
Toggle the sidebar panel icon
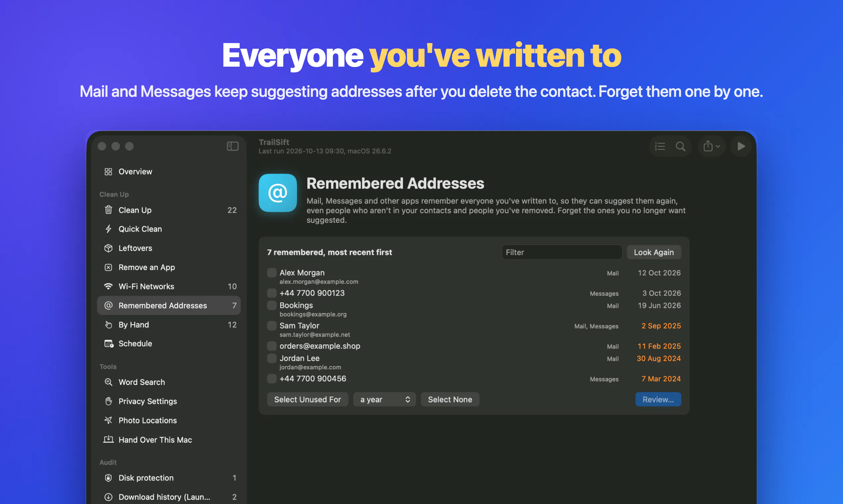click(233, 146)
